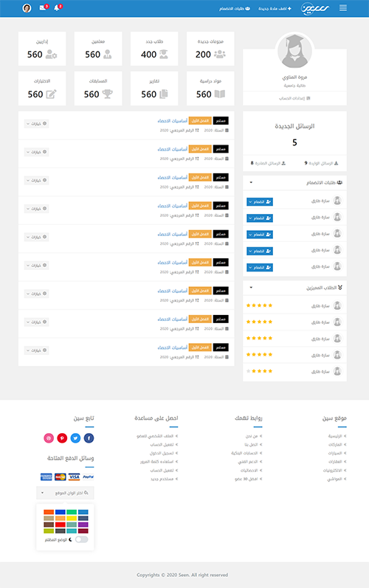Open Pinterest social icon in footer
Viewport: 369px width, 588px height.
[62, 438]
